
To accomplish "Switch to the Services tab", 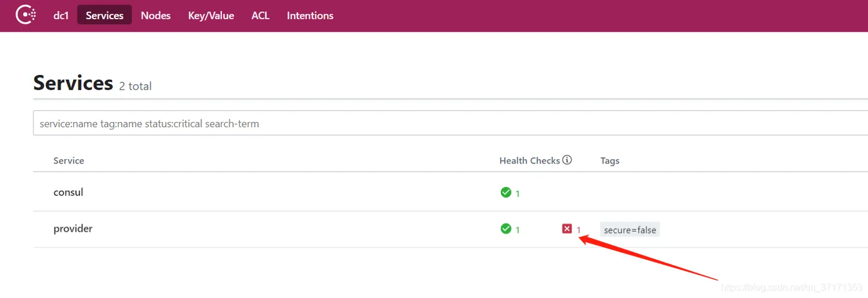I will 104,15.
